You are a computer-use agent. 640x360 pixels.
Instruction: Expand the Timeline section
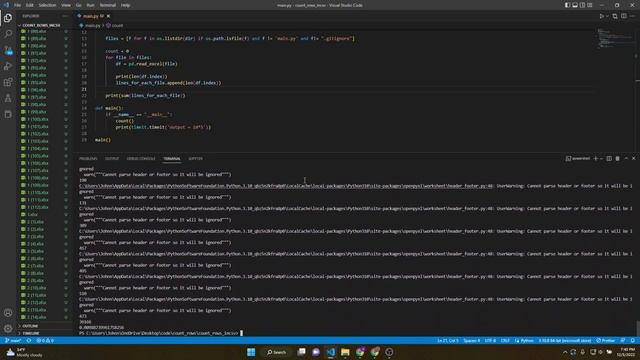(31, 333)
